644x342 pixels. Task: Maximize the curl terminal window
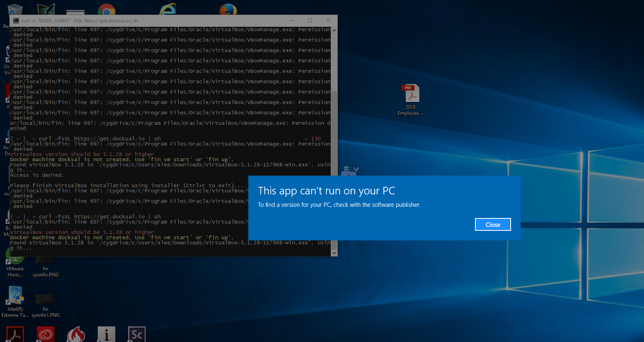tap(310, 20)
